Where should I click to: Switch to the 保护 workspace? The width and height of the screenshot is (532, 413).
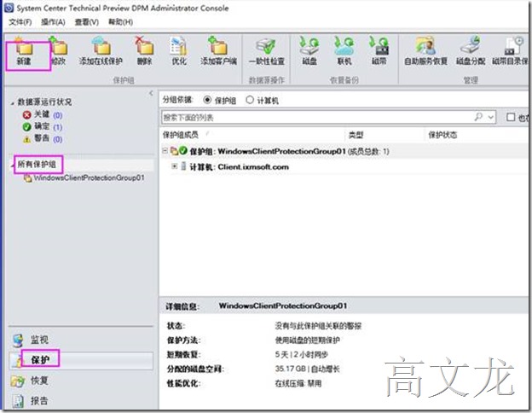81,360
